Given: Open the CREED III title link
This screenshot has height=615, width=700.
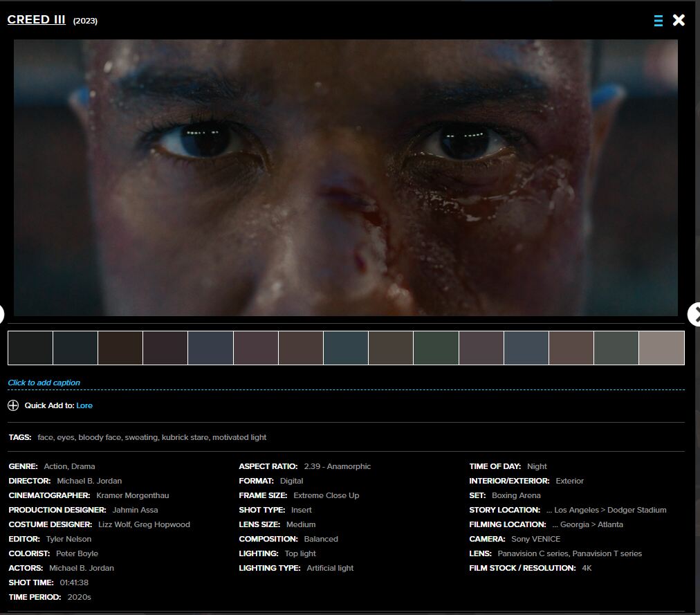Looking at the screenshot, I should point(36,20).
